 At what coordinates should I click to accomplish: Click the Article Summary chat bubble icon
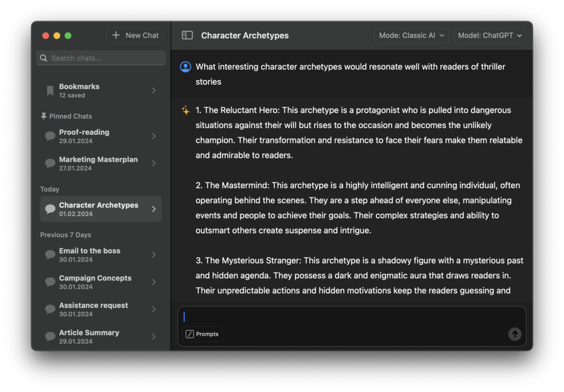tap(50, 336)
